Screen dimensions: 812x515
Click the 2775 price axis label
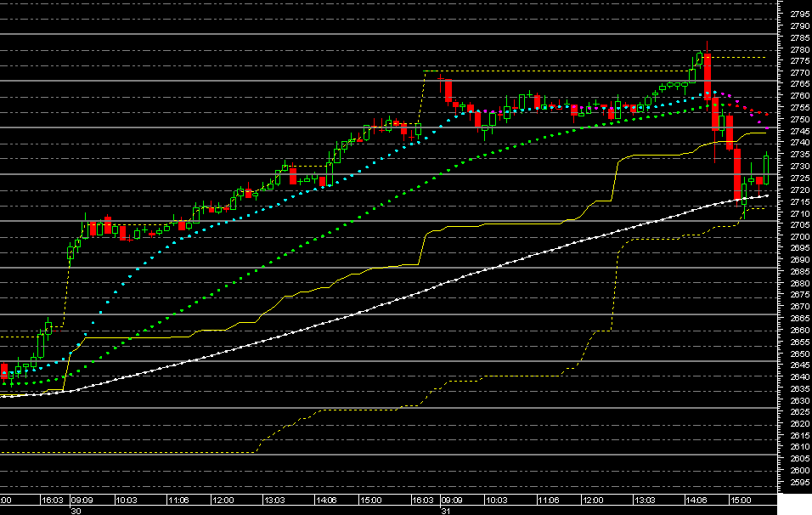[x=800, y=60]
